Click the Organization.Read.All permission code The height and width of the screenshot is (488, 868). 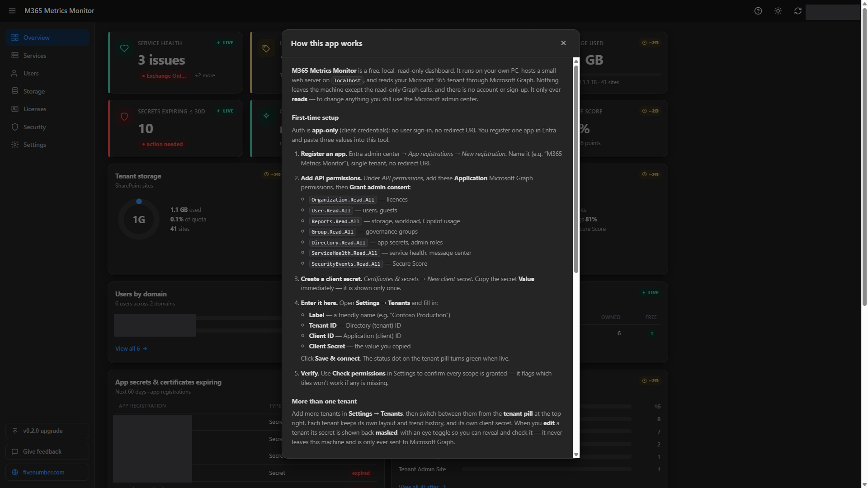[x=343, y=200]
